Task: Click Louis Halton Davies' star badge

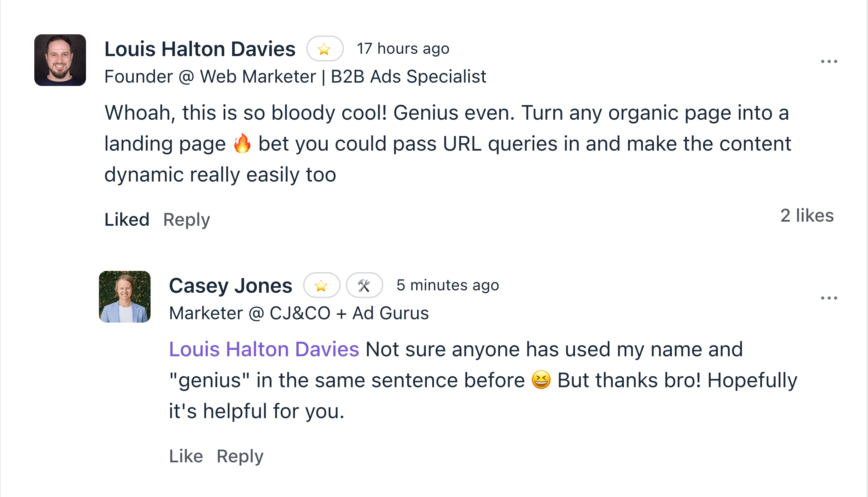Action: (x=325, y=49)
